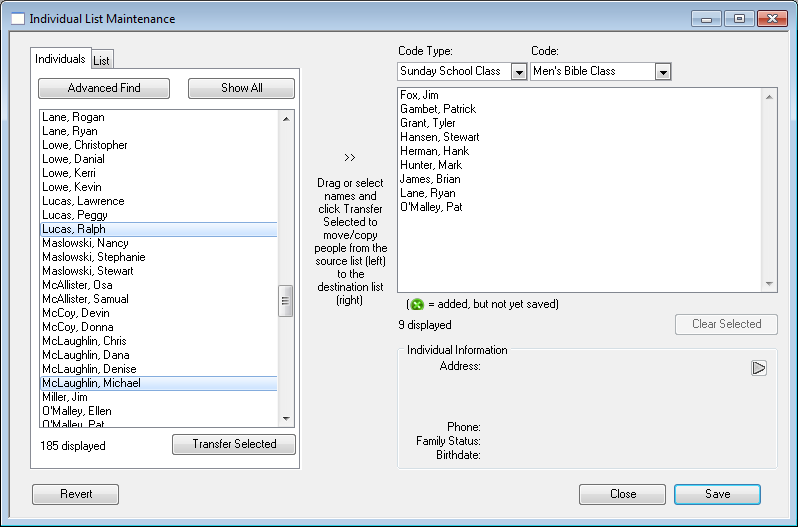Click the double-arrow transfer symbol
Screen dimensions: 798x527
pos(349,157)
